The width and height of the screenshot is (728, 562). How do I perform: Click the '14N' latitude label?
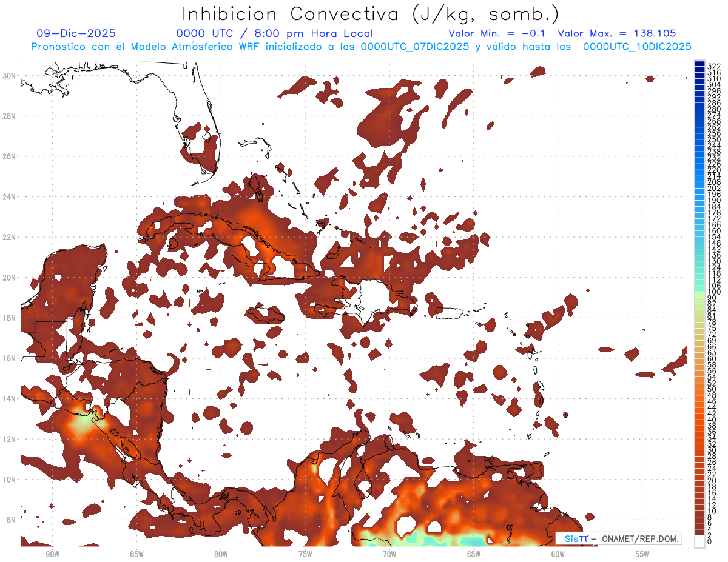pyautogui.click(x=10, y=399)
